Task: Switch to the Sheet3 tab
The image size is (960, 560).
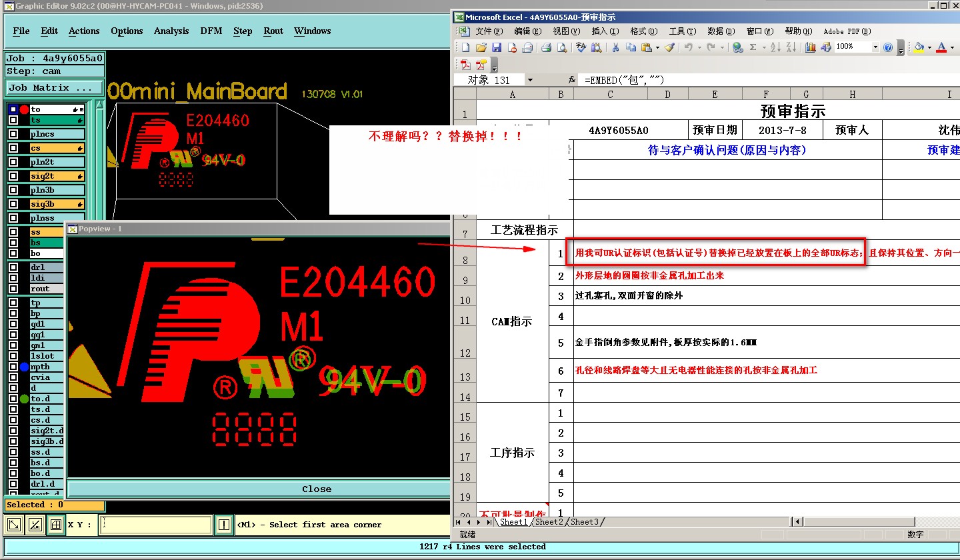Action: (x=585, y=522)
